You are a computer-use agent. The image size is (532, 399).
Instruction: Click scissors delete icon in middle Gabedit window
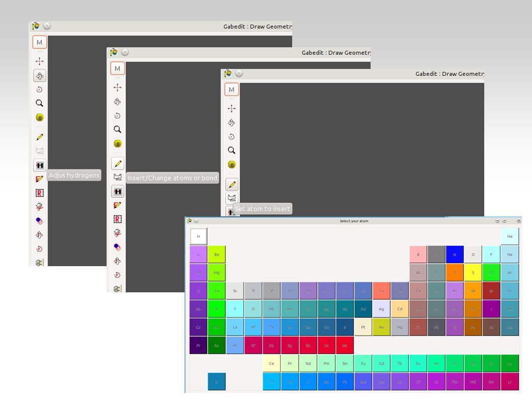(117, 233)
